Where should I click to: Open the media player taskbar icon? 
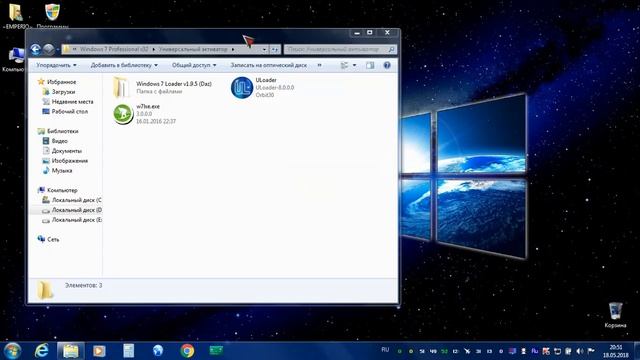click(x=99, y=351)
